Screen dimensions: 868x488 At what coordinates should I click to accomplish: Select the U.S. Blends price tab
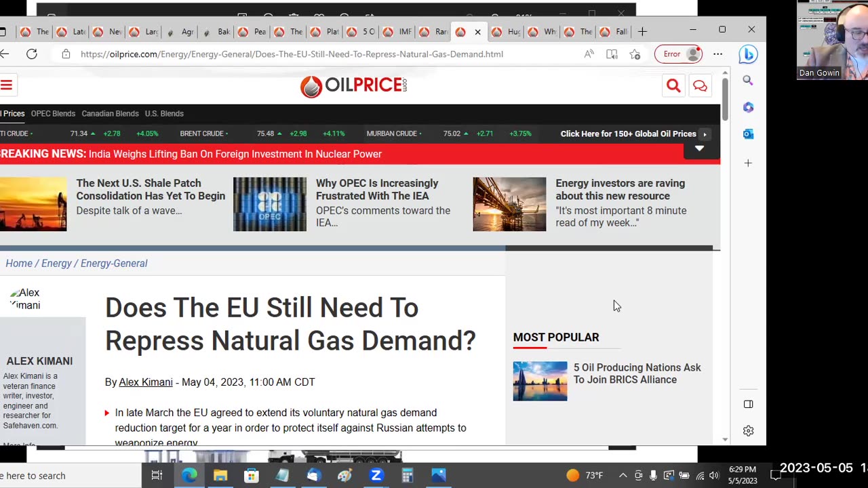click(164, 113)
